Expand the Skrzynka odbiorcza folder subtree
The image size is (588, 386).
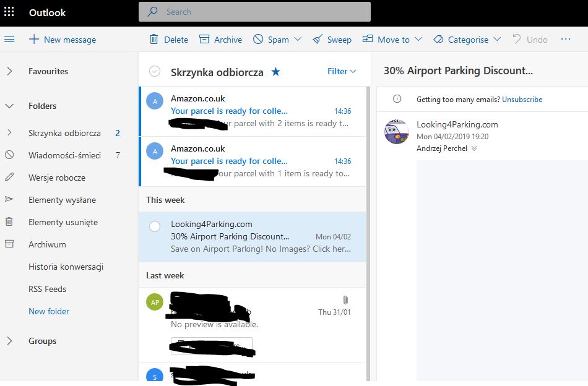coord(9,132)
